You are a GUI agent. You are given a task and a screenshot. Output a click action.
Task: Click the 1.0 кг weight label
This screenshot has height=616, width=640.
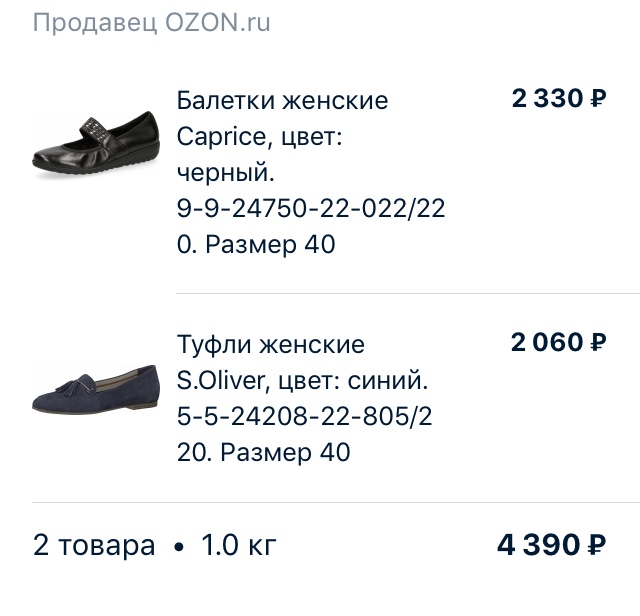tap(238, 546)
